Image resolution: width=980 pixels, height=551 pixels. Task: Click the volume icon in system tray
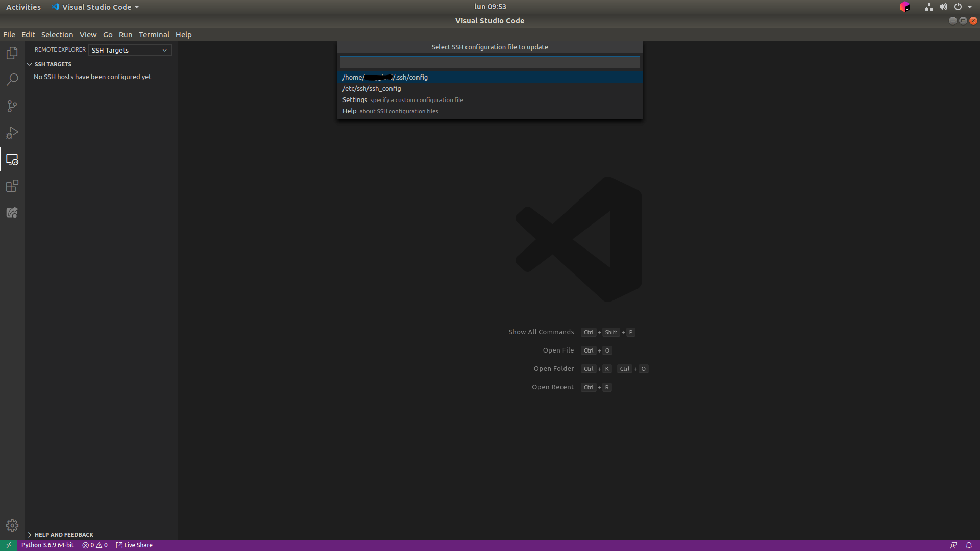(943, 7)
